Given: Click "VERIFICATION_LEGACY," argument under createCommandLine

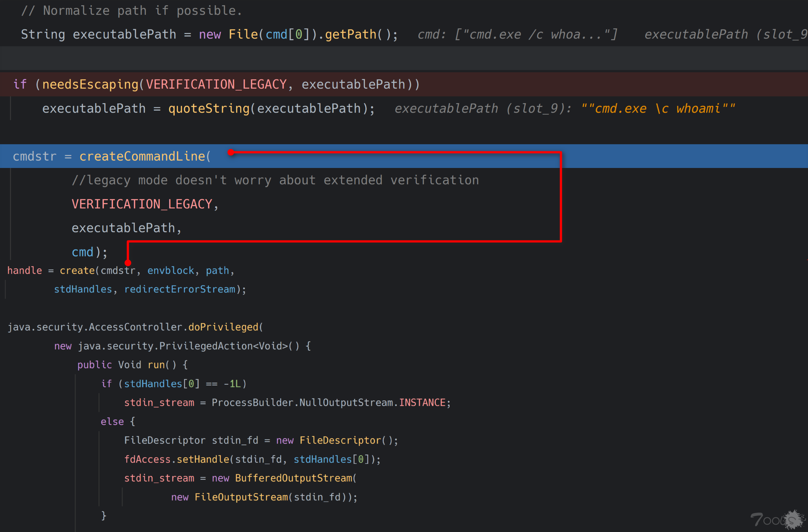Looking at the screenshot, I should [x=145, y=204].
